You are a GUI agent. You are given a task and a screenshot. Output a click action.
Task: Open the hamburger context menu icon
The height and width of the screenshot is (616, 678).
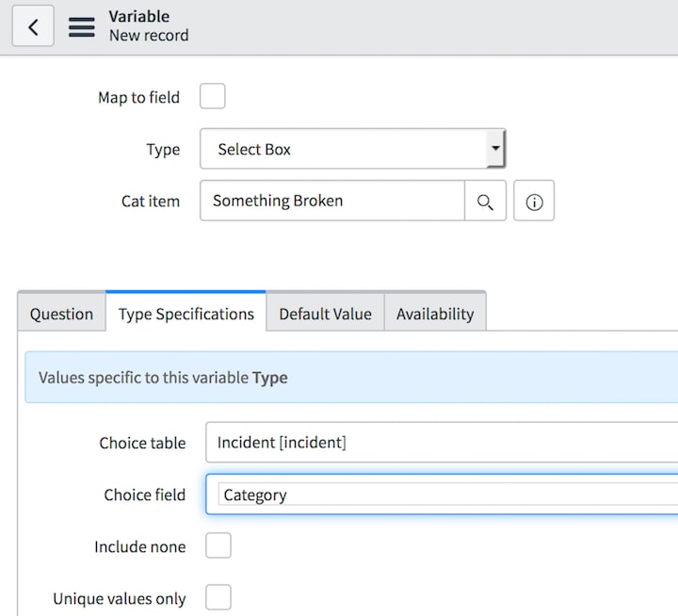[x=82, y=26]
